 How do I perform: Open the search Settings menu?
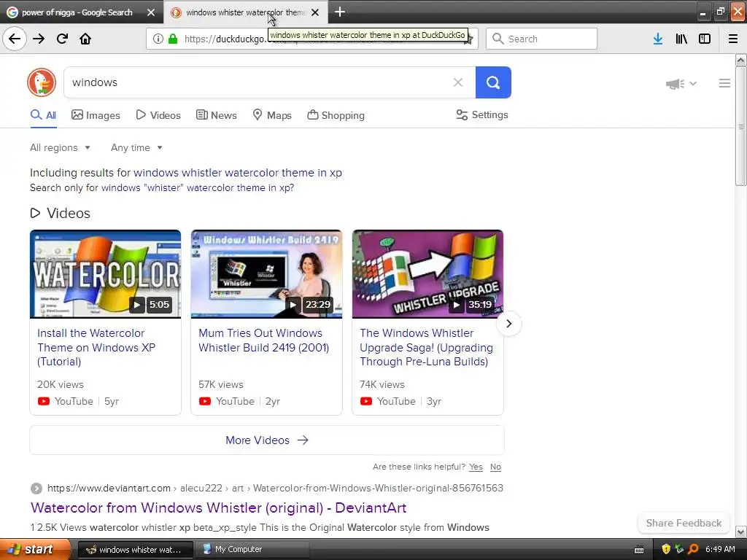482,114
